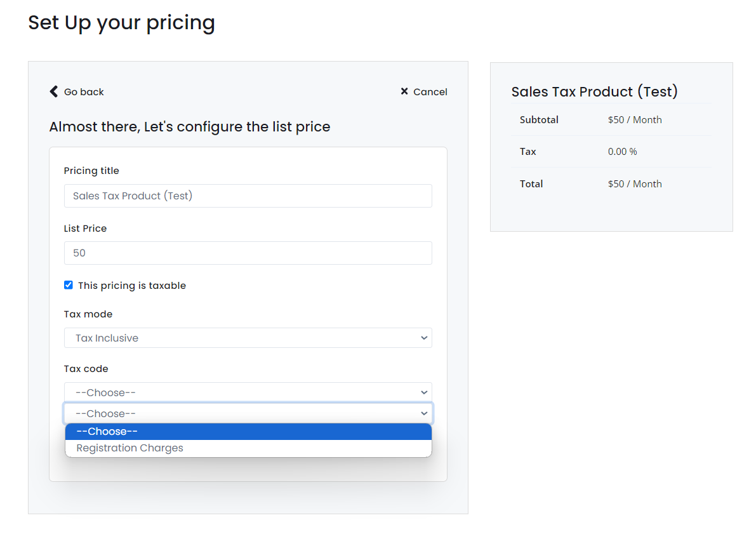The image size is (756, 539).
Task: Select Registration Charges option
Action: [x=248, y=448]
